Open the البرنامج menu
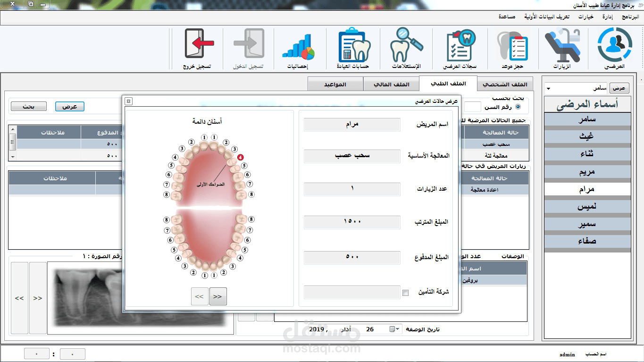 [630, 17]
